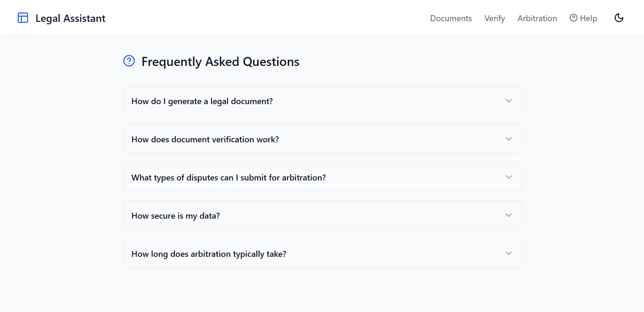Screen dimensions: 644x312
Task: Expand the arbitration duration chevron
Action: pyautogui.click(x=509, y=253)
